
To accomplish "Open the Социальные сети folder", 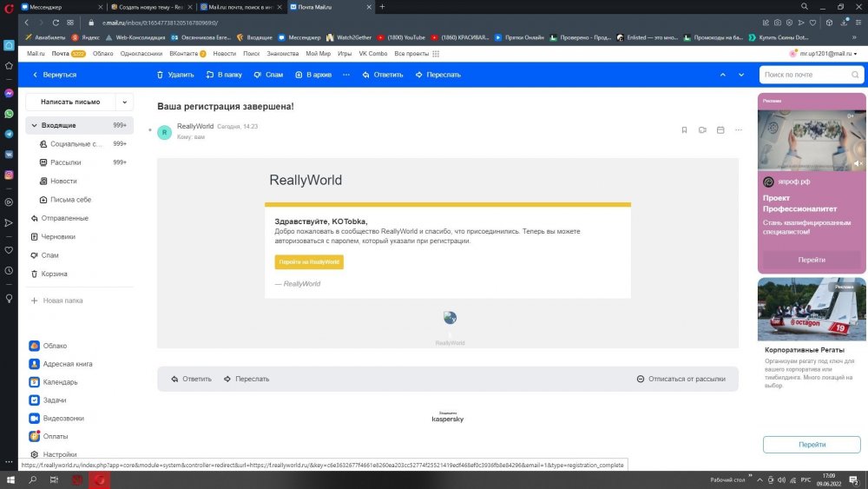I will [80, 144].
